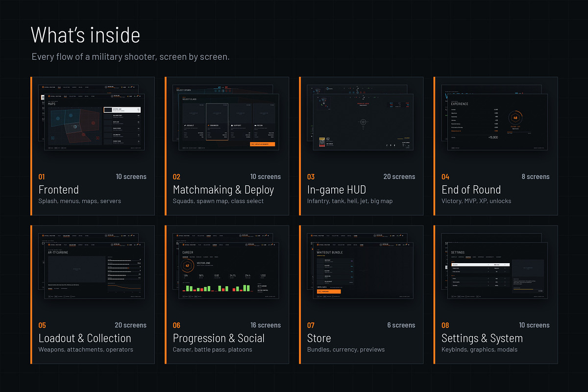Image resolution: width=588 pixels, height=392 pixels.
Task: Open the Frontend card title
Action: click(58, 190)
